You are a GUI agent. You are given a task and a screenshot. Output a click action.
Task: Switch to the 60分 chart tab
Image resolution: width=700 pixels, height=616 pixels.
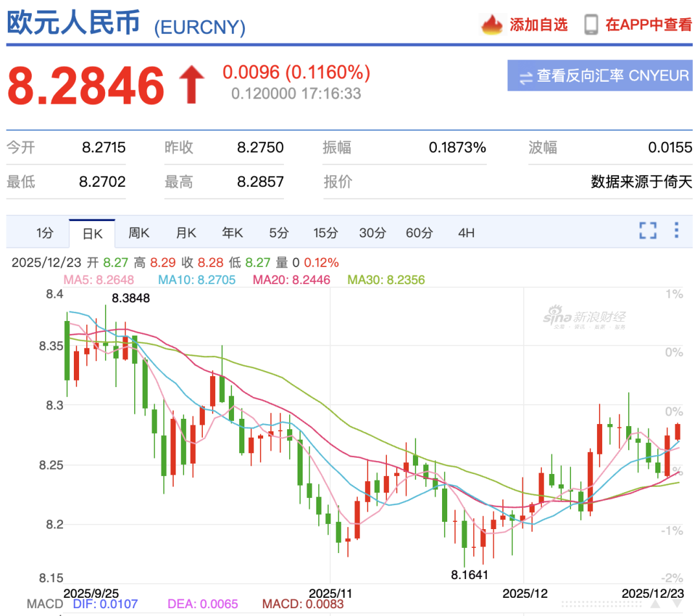point(419,233)
